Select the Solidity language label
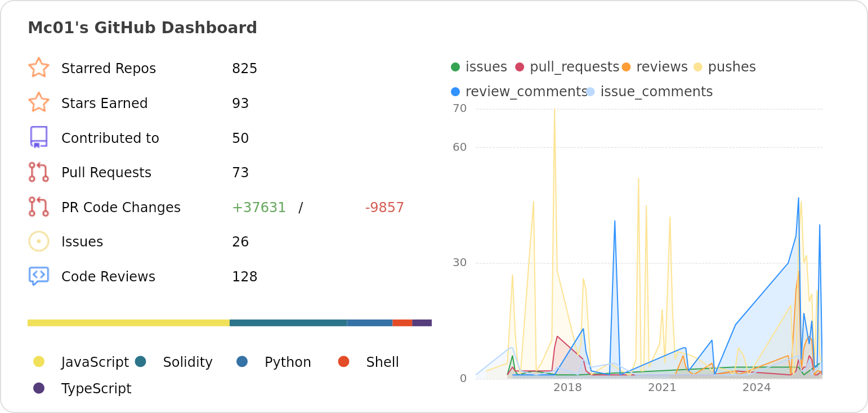 187,362
